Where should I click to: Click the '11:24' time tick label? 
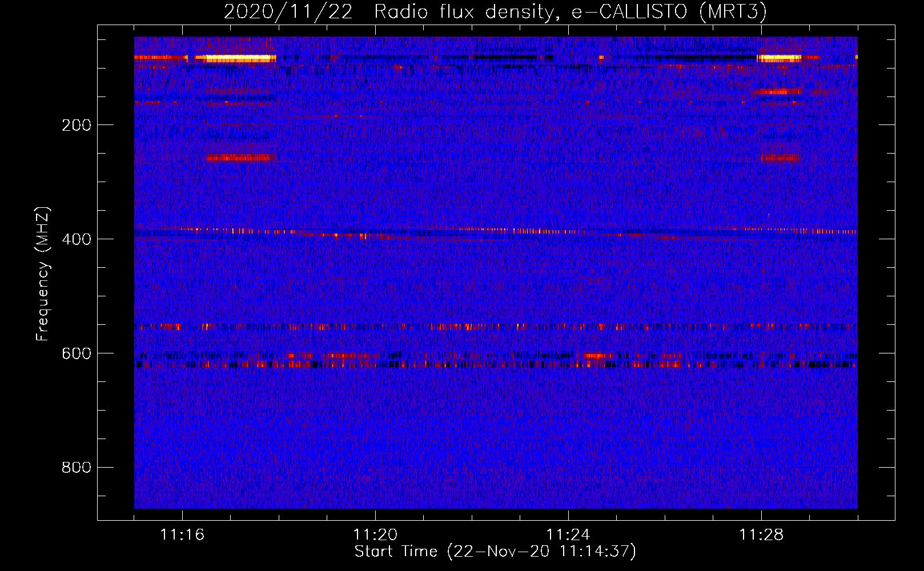[x=568, y=535]
